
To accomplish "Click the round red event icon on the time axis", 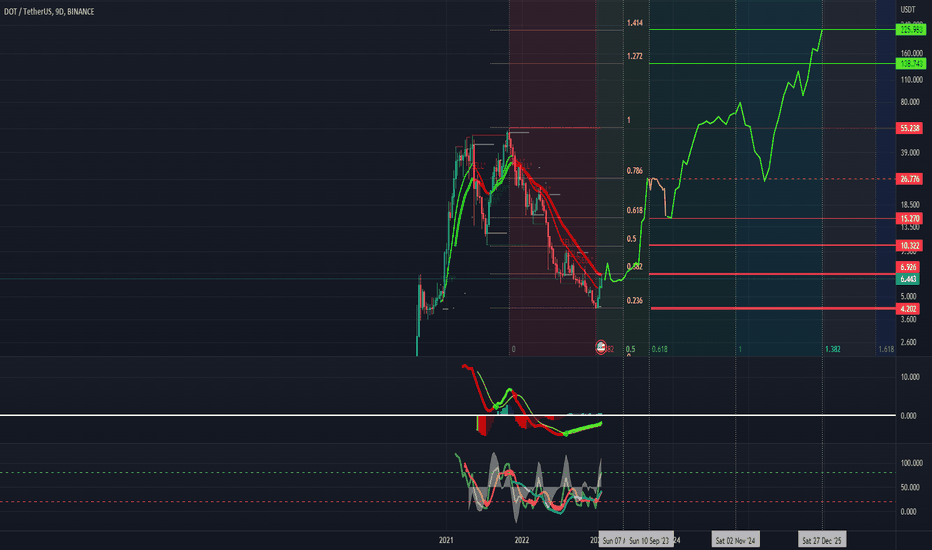I will point(601,348).
